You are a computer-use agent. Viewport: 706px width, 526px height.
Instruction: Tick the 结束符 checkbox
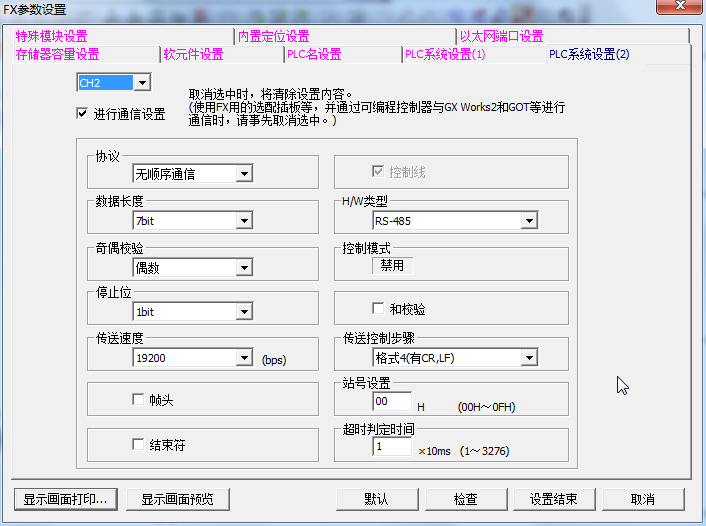point(138,444)
